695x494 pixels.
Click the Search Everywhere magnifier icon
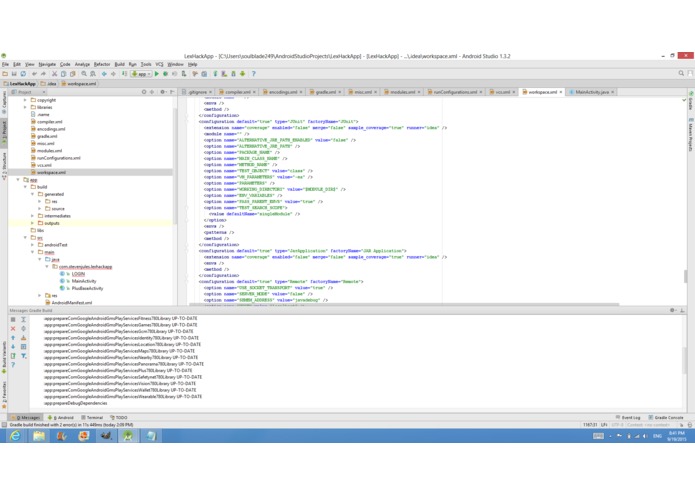click(x=681, y=74)
